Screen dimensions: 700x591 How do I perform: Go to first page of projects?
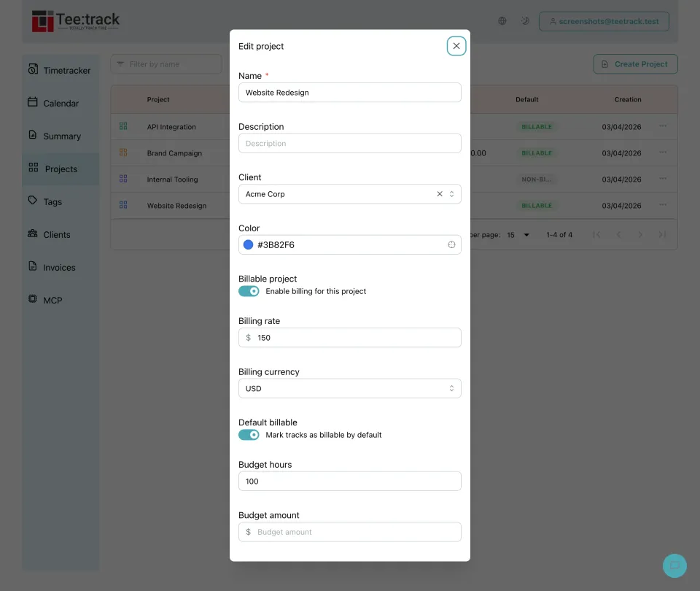point(596,234)
